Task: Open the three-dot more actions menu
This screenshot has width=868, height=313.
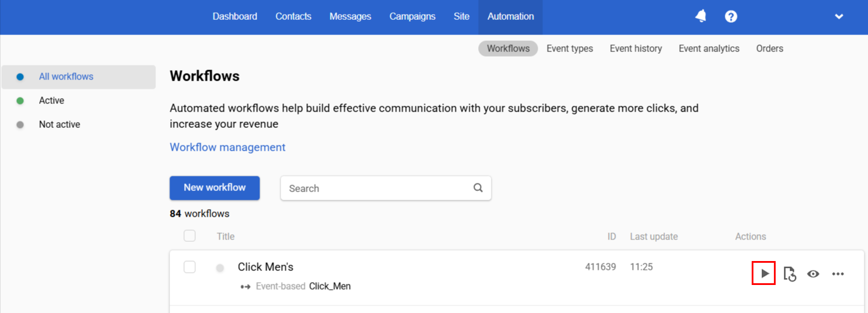Action: [x=838, y=273]
